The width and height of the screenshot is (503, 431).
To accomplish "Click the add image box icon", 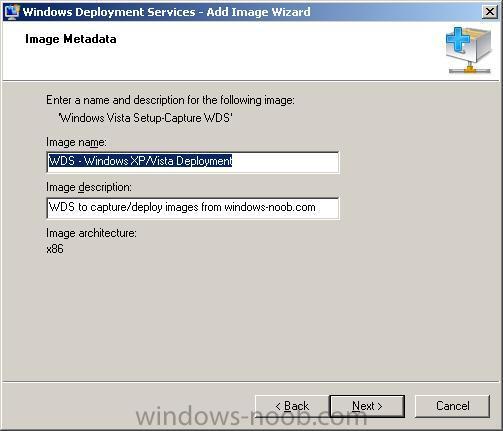I will (469, 50).
